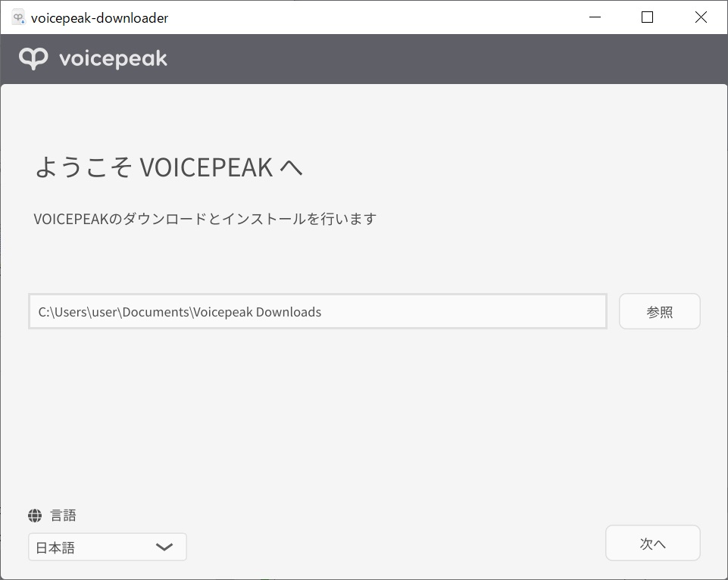Close the voicepeak-downloader window
Image resolution: width=728 pixels, height=580 pixels.
coord(701,17)
